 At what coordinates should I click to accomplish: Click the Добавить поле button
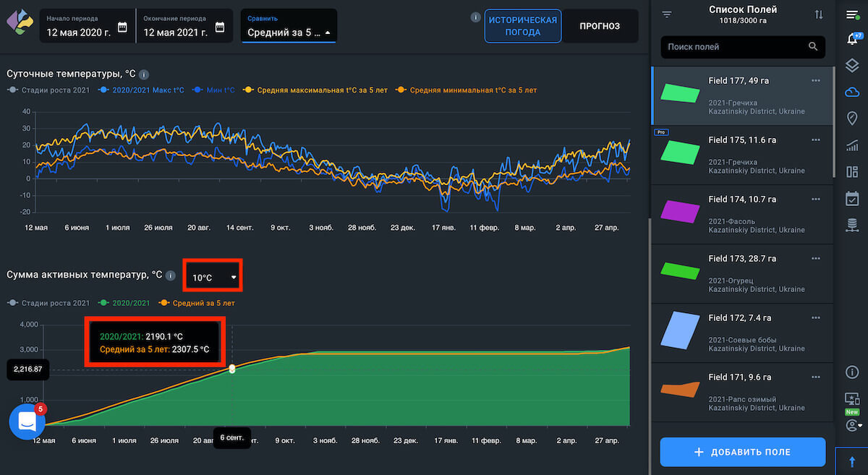[x=742, y=452]
